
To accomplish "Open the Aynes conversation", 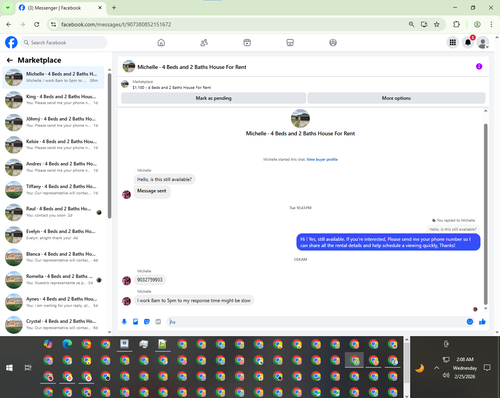I will pyautogui.click(x=53, y=302).
